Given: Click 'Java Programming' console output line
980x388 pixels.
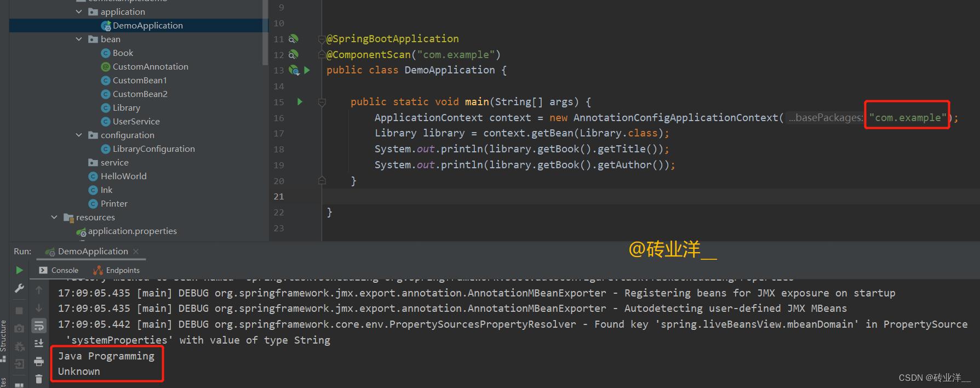Looking at the screenshot, I should (106, 356).
